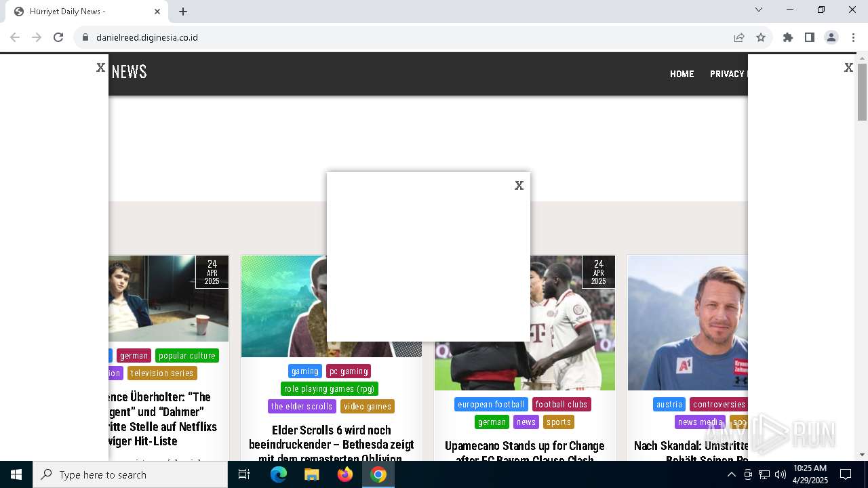The width and height of the screenshot is (868, 488).
Task: Select the 'news' tag
Action: point(526,422)
